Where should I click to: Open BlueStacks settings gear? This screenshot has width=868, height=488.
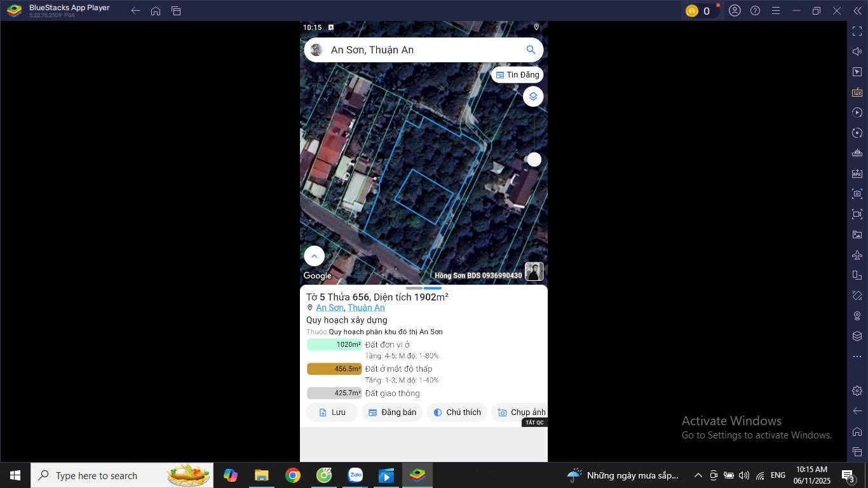pos(857,391)
